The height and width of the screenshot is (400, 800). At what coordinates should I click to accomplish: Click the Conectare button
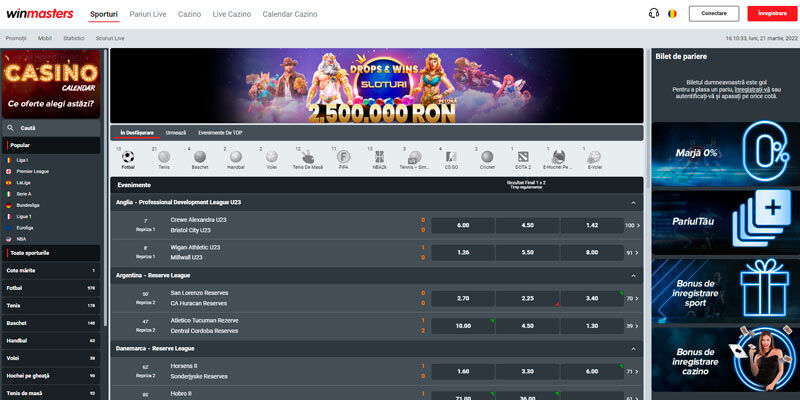(x=714, y=14)
